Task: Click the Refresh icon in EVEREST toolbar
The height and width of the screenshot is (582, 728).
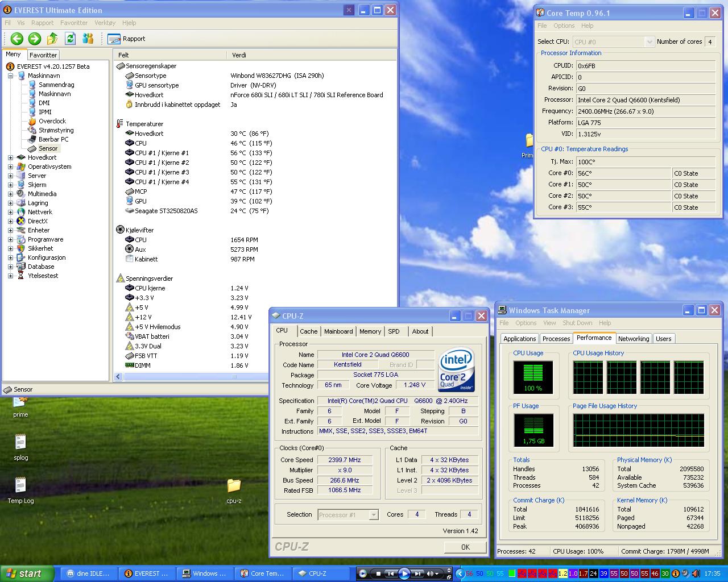Action: click(70, 38)
